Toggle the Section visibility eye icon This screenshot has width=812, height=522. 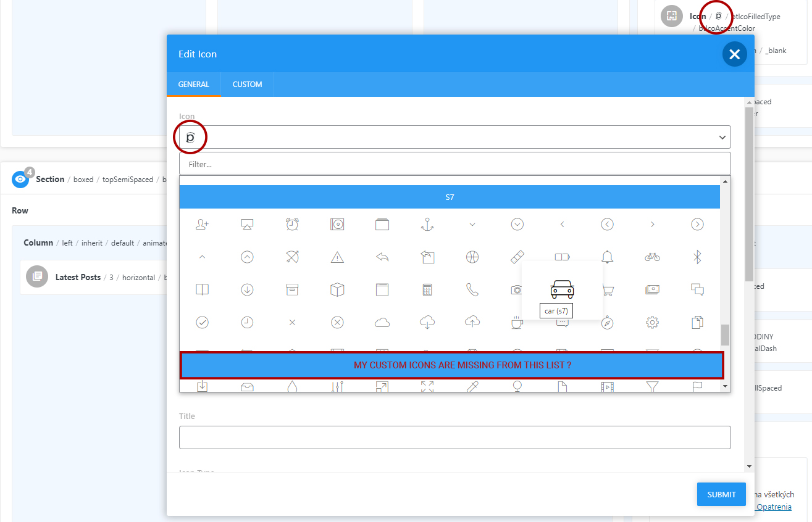pos(20,180)
